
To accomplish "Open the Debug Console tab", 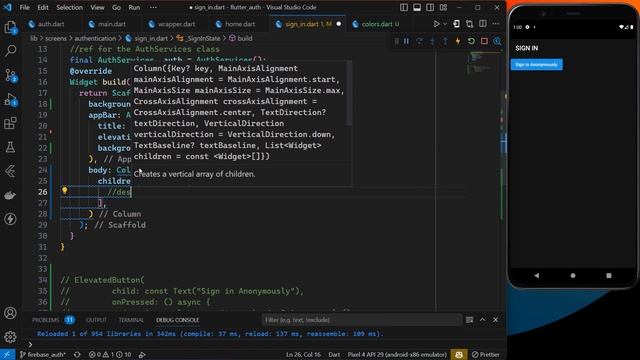I will coord(178,320).
